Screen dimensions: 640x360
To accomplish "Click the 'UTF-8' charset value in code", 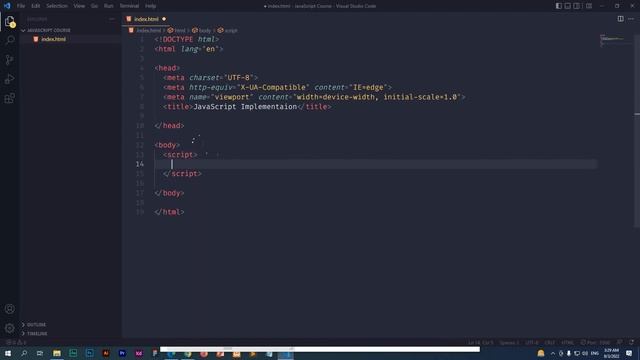I will pyautogui.click(x=239, y=78).
